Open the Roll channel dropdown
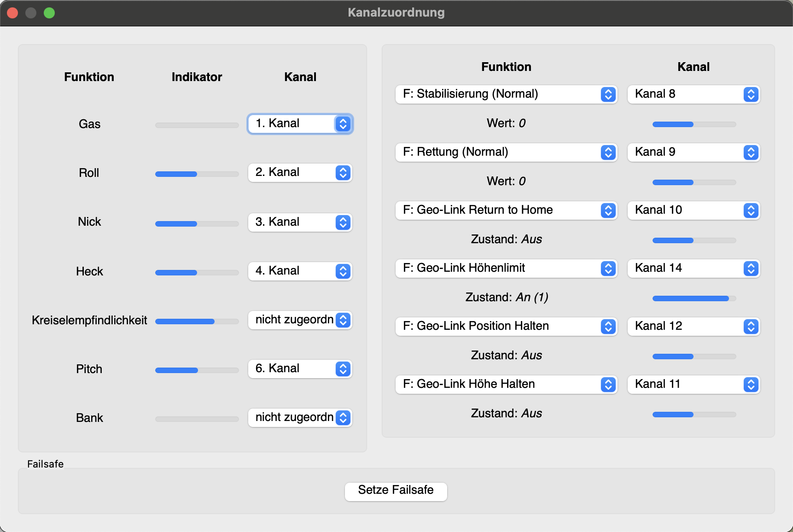Viewport: 793px width, 532px height. click(x=300, y=173)
